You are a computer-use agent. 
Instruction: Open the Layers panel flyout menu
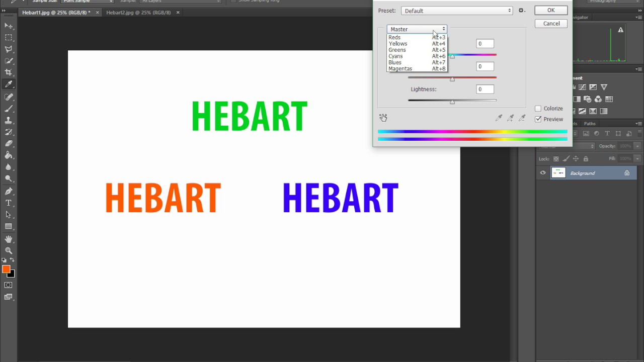pos(639,124)
